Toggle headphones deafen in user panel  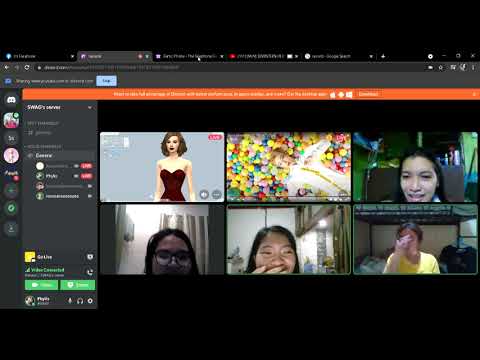[80, 301]
